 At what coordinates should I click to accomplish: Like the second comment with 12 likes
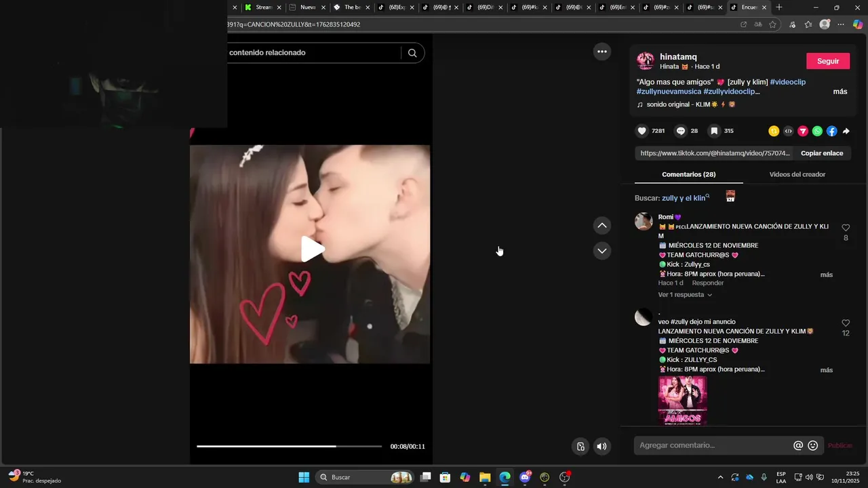(846, 323)
